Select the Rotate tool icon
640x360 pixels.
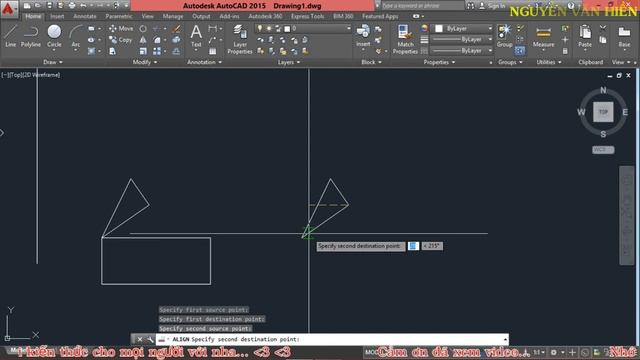tap(143, 29)
